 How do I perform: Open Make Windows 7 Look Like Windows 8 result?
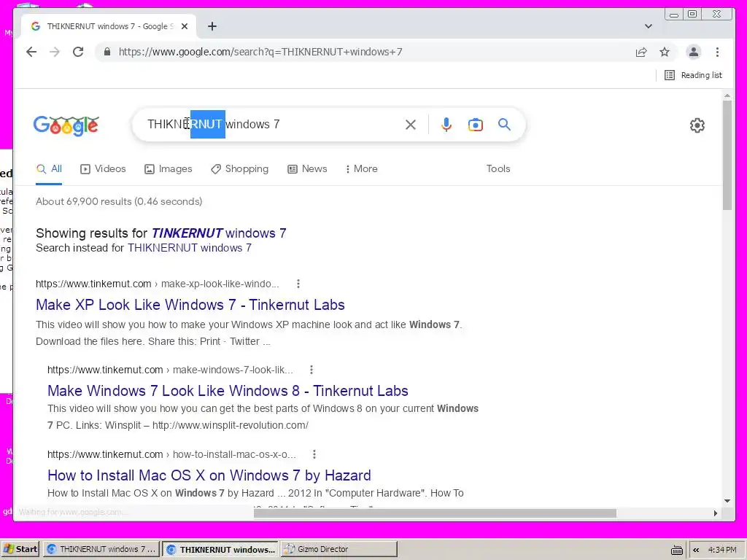click(228, 391)
